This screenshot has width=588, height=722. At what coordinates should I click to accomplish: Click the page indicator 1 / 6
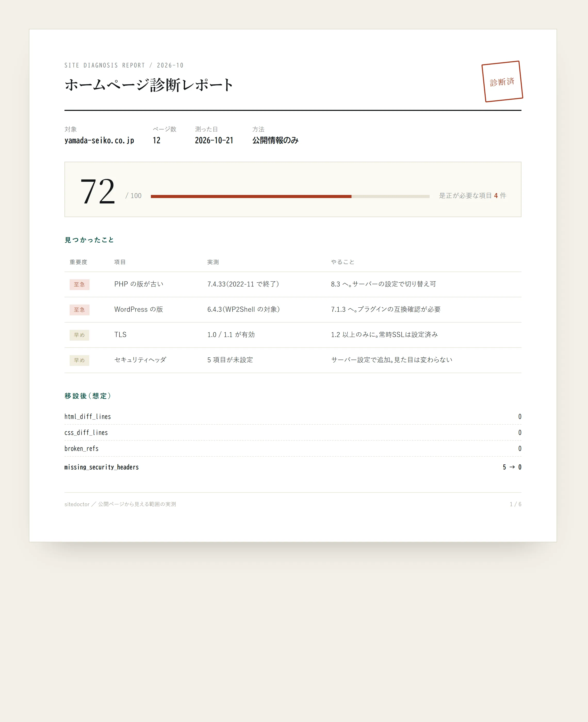516,504
